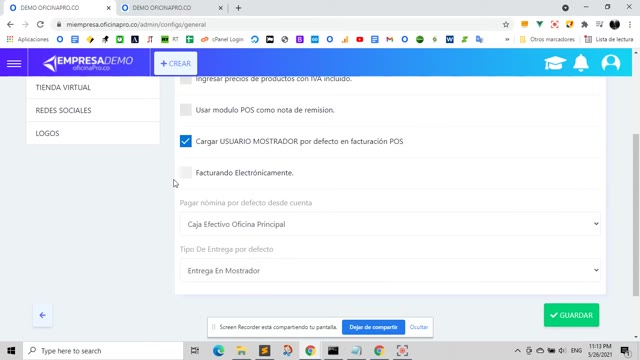640x360 pixels.
Task: Open File Explorer from the taskbar
Action: click(x=241, y=351)
